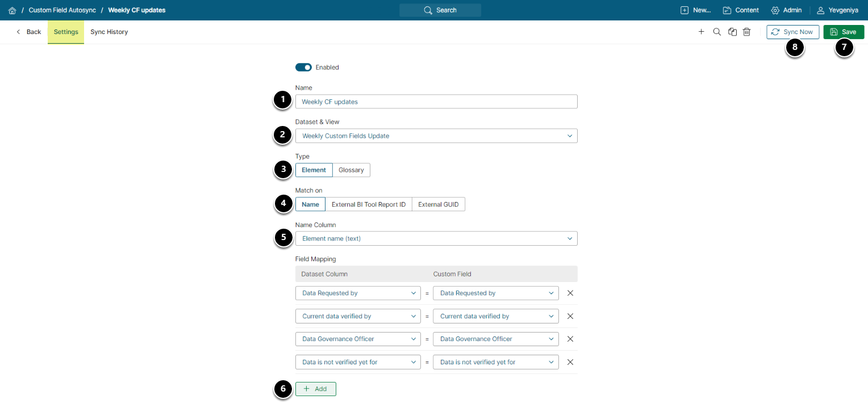Expand Current data verified by custom field dropdown
The image size is (868, 412).
pos(495,316)
